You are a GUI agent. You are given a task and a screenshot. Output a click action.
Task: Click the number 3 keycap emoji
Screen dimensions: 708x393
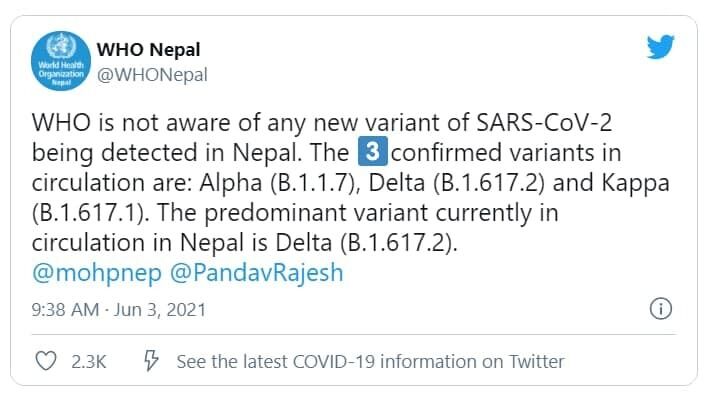point(373,151)
